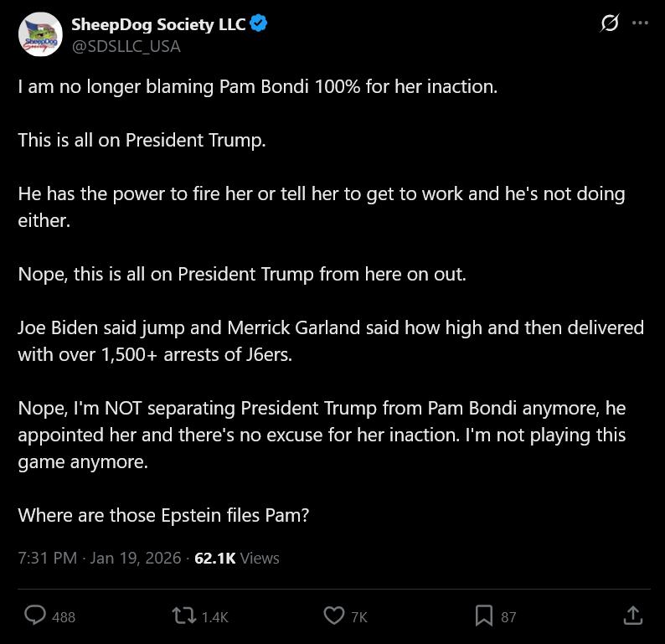Click the 7:31 PM Jan 19, 2026 timestamp

(x=99, y=558)
